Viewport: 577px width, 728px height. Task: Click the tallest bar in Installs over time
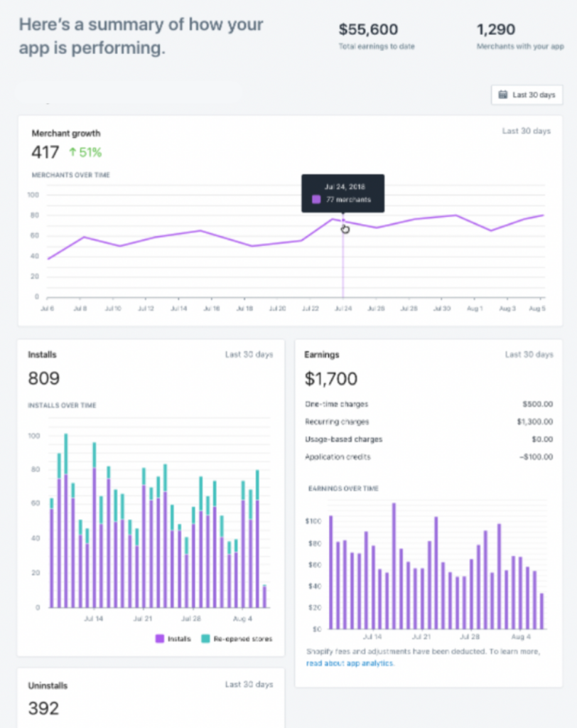(x=65, y=519)
